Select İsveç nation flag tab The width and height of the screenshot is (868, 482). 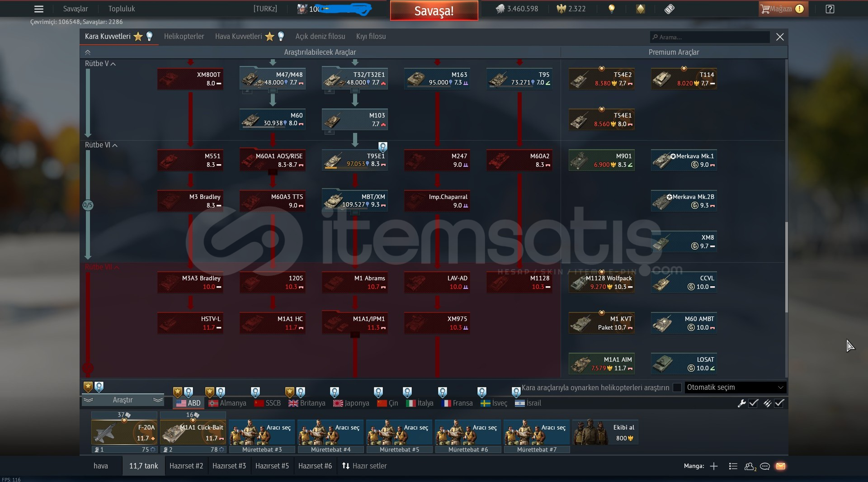(494, 403)
